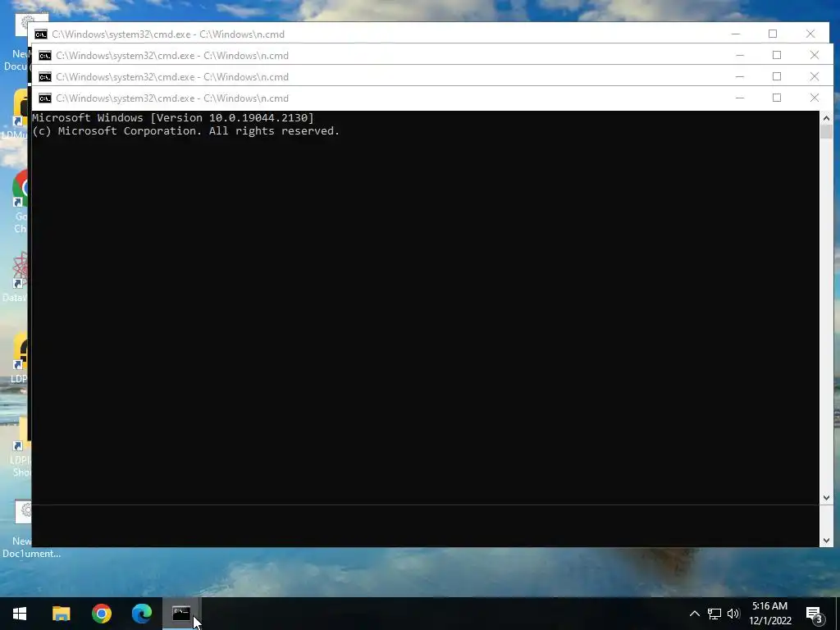Show hidden system tray icons
The height and width of the screenshot is (630, 840).
click(694, 614)
